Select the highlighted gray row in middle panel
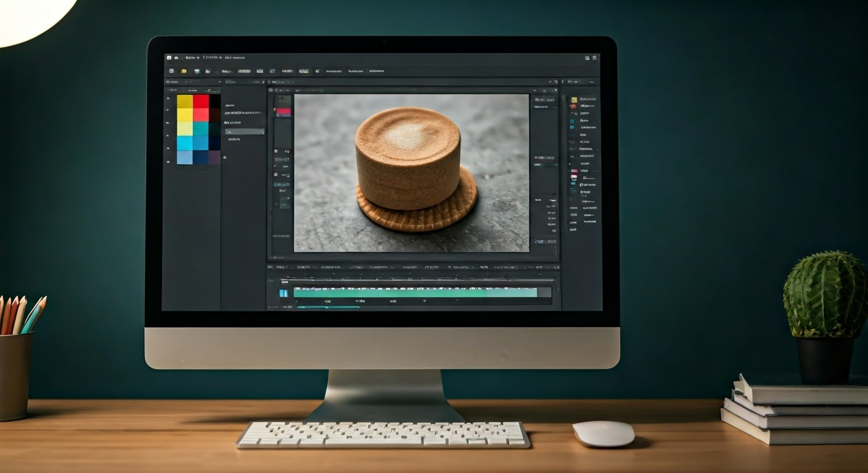Image resolution: width=868 pixels, height=473 pixels. coord(245,132)
